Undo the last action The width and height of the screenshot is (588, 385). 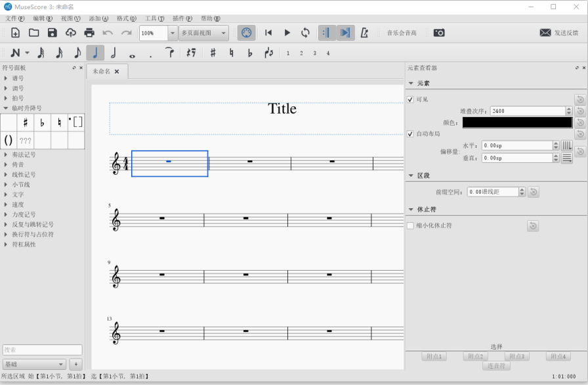point(108,33)
